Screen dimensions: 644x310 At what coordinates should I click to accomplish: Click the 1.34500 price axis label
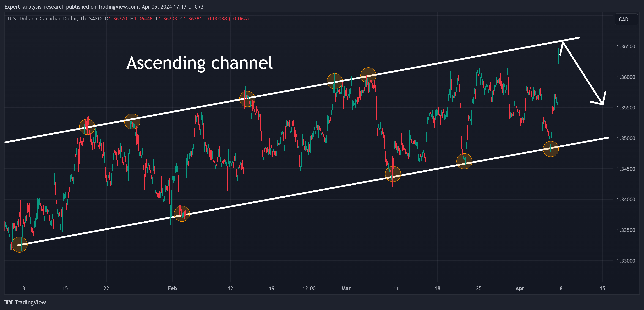(x=626, y=169)
